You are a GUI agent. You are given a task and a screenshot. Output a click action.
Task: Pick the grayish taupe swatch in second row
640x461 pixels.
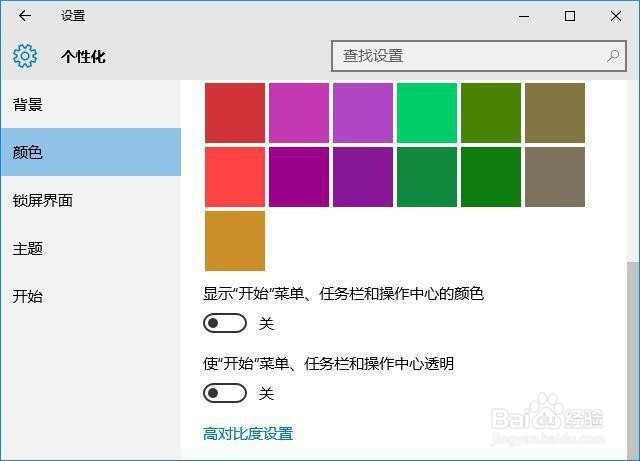(x=555, y=177)
